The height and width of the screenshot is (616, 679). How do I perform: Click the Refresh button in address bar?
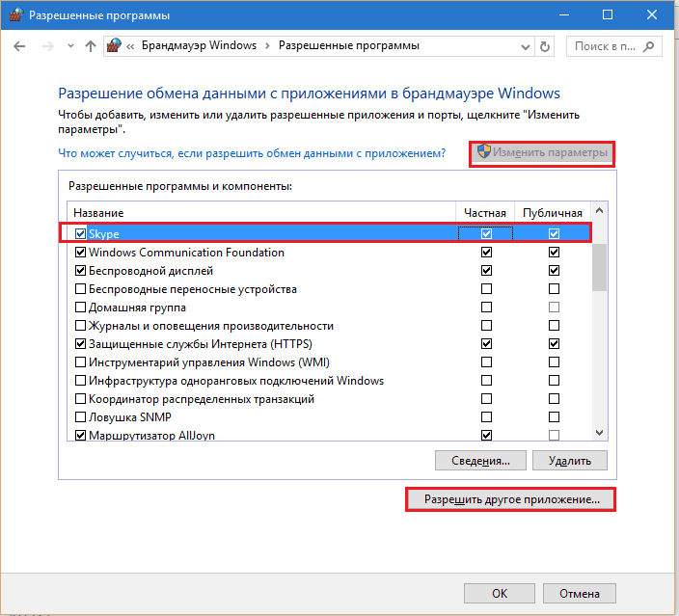[545, 46]
